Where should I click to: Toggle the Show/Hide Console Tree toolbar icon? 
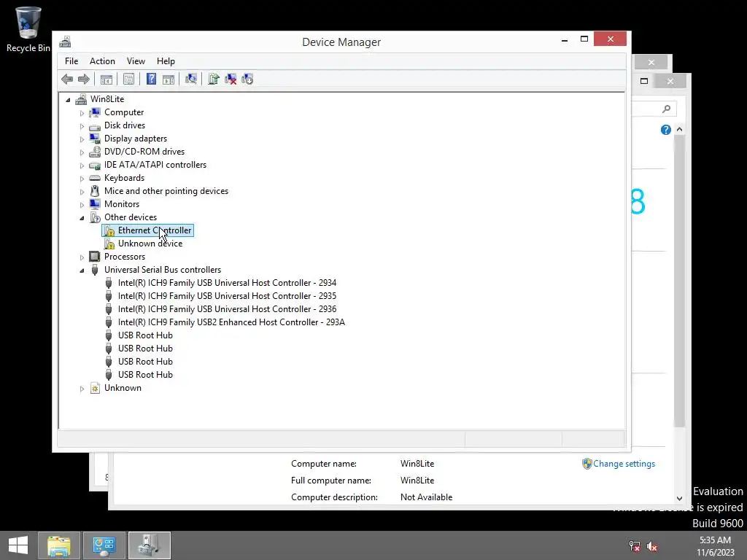pos(107,79)
